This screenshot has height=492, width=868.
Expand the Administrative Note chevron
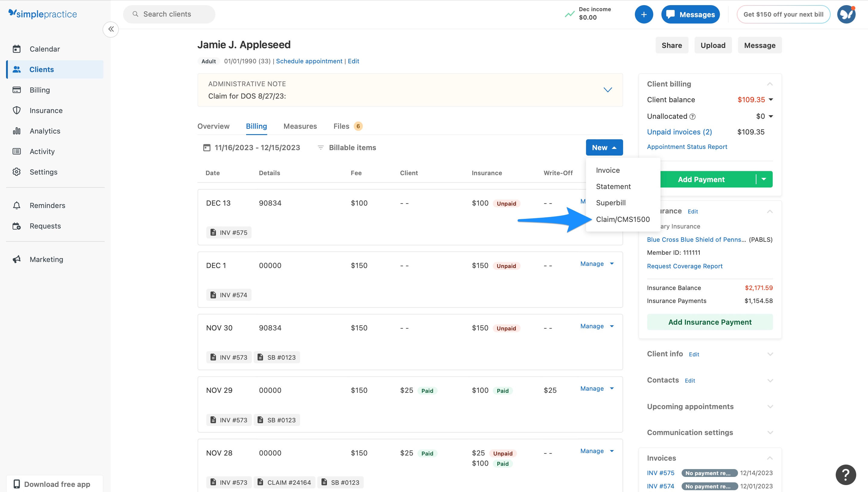[608, 90]
